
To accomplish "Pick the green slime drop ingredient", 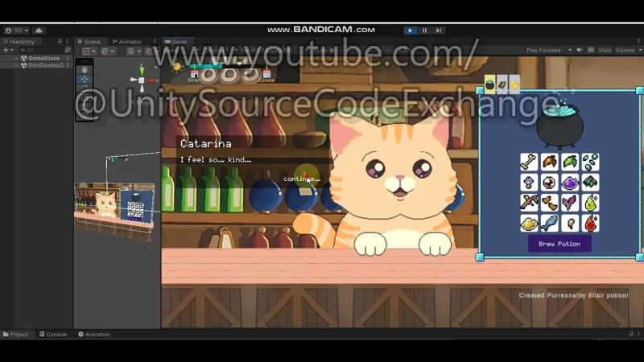I will pos(590,203).
